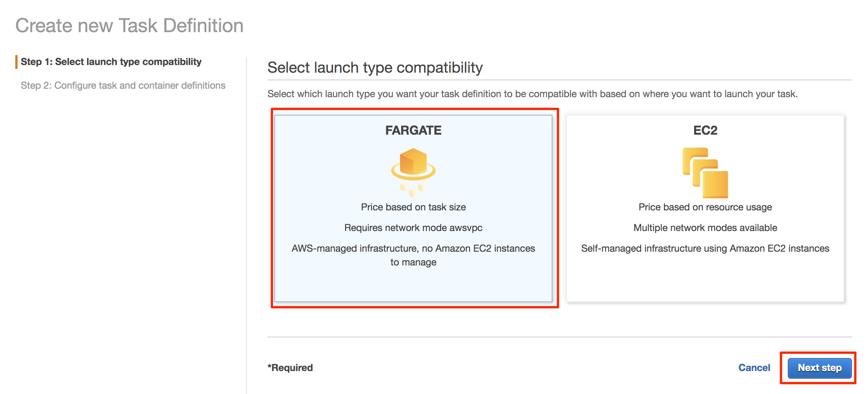Open Step 1: Select launch type compatibility
The width and height of the screenshot is (868, 394).
point(111,62)
